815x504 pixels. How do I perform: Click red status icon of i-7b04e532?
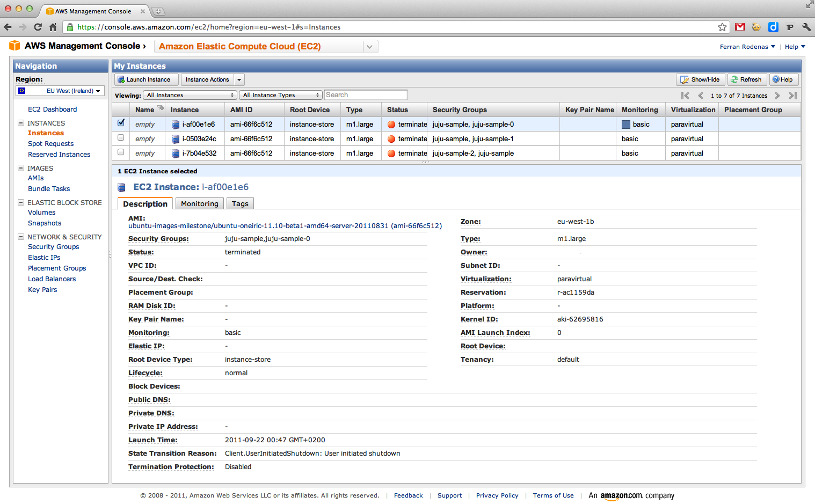click(391, 154)
